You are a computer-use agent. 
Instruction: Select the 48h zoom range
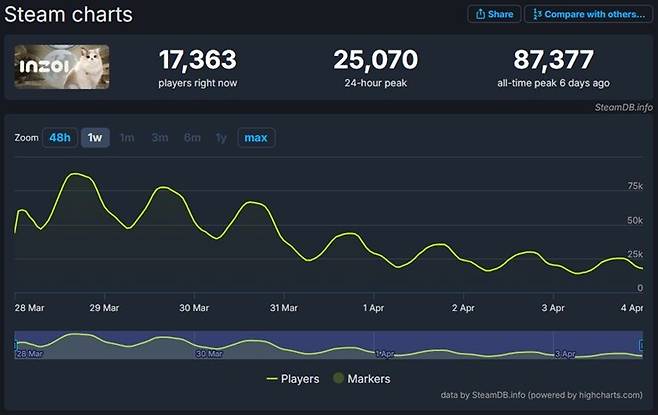click(60, 138)
